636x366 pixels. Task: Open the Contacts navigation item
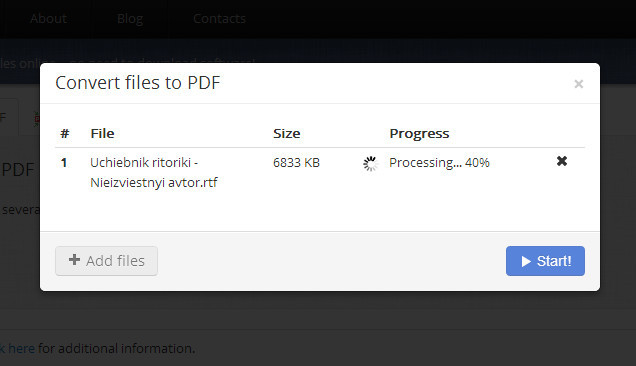[x=219, y=19]
